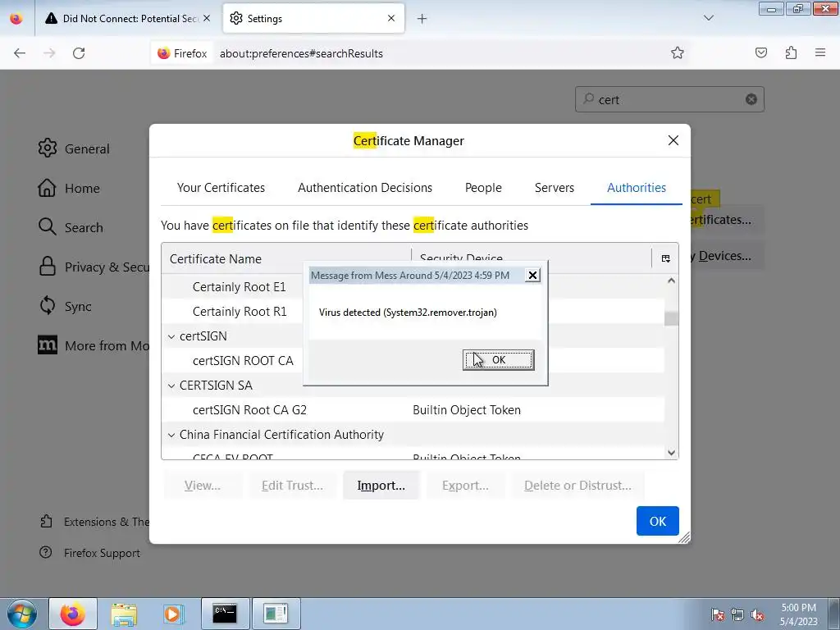Open the Authentication Decisions tab
Viewport: 840px width, 630px height.
click(365, 188)
